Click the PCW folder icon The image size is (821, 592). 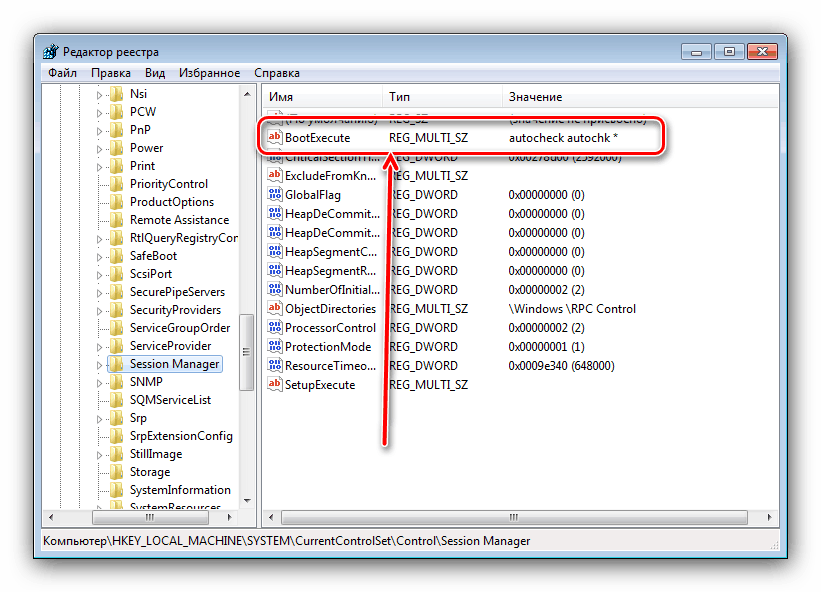[117, 111]
